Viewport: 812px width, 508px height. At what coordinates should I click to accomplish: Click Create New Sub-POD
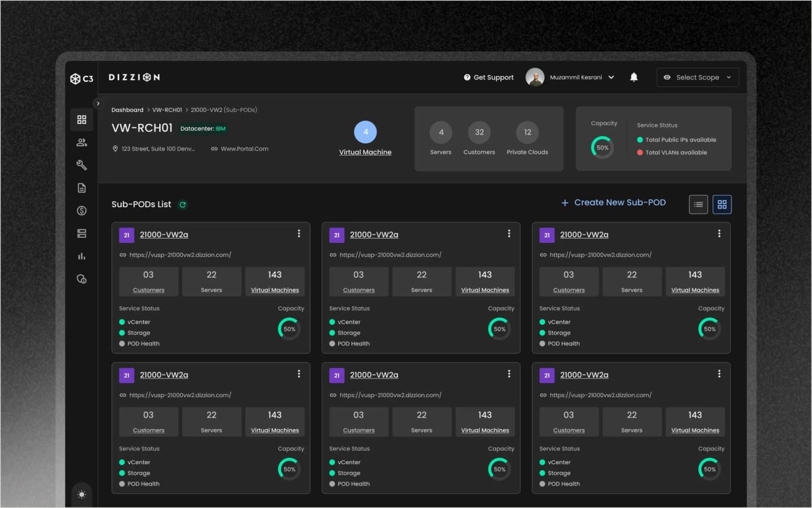click(614, 203)
